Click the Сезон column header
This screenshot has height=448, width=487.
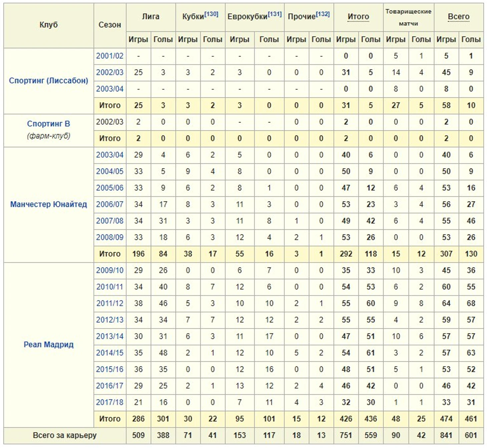coord(110,25)
